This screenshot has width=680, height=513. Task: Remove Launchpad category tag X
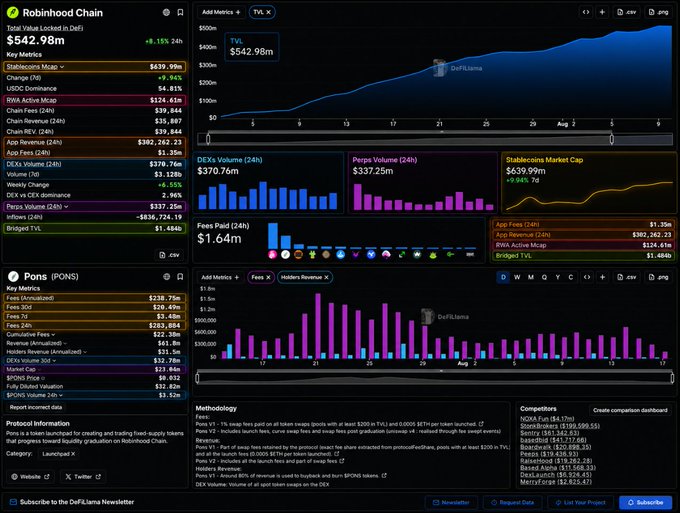tap(73, 454)
